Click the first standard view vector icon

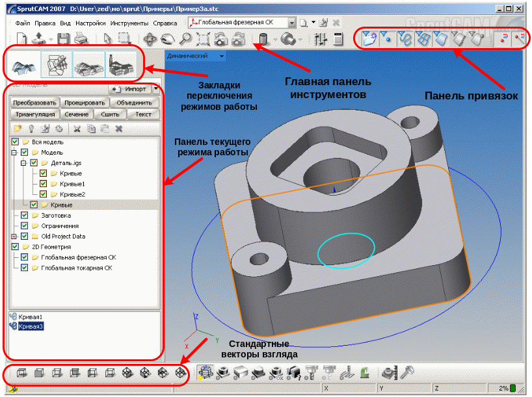click(x=22, y=373)
